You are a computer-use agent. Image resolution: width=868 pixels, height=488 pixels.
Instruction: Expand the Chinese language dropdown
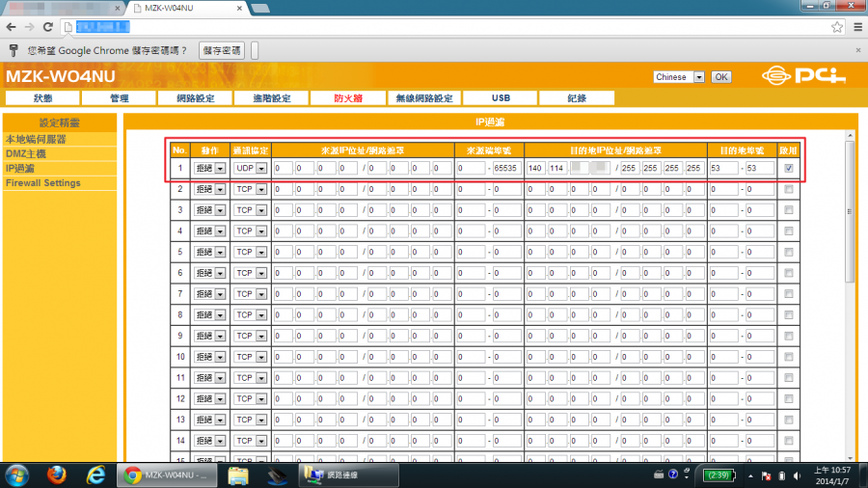(679, 77)
